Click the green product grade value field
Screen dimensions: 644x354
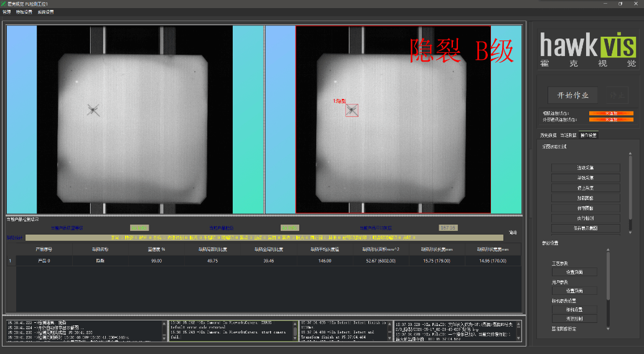[139, 228]
